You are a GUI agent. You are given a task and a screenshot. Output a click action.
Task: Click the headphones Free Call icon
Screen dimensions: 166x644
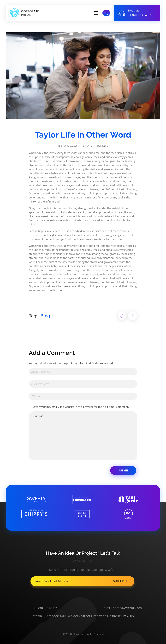coord(122,13)
